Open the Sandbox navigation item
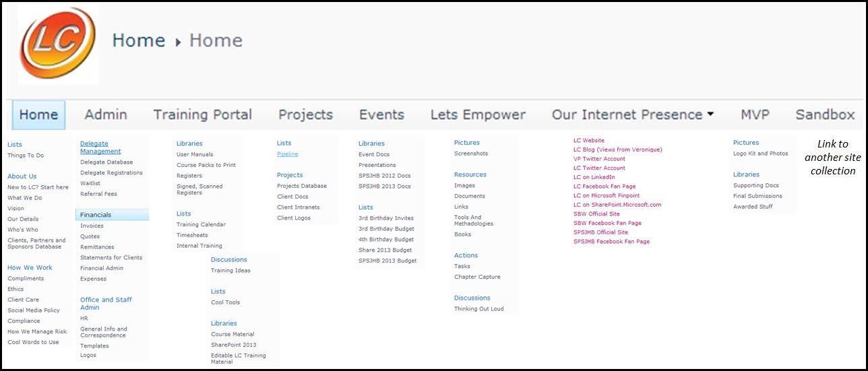This screenshot has width=868, height=371. [825, 115]
